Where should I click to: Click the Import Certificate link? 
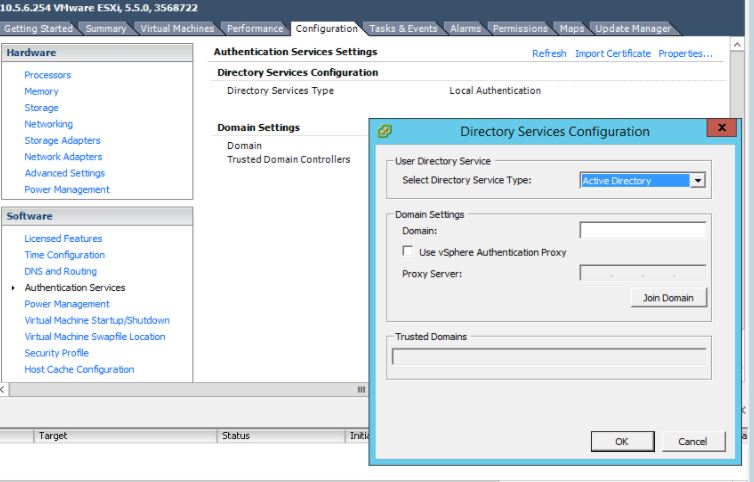pyautogui.click(x=612, y=53)
